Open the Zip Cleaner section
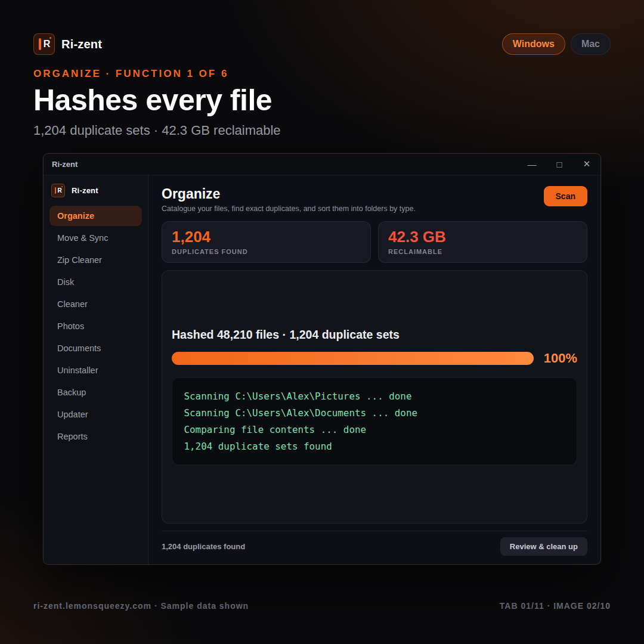This screenshot has height=644, width=644. pos(95,260)
